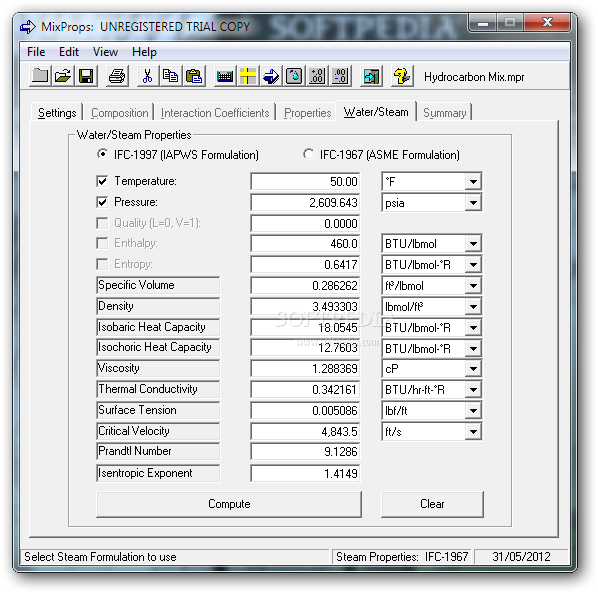Select the Water/Steam tab
This screenshot has width=598, height=593.
click(x=376, y=112)
